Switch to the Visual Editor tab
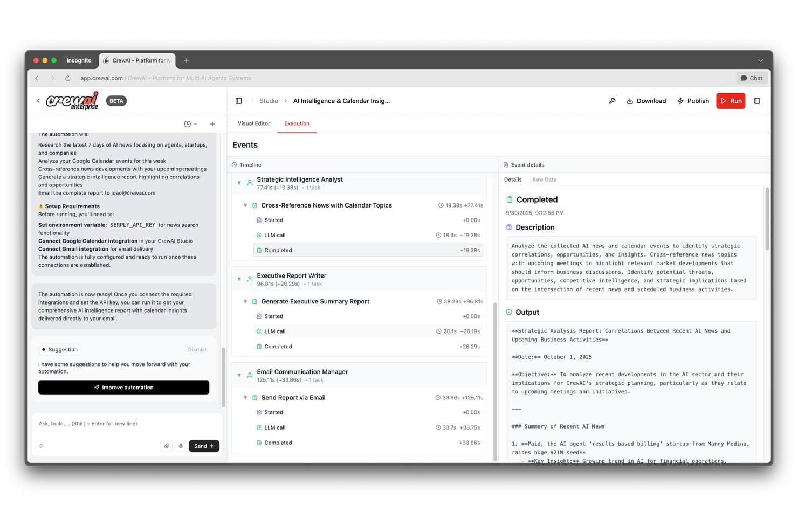Screen dimensions: 798x532 [254, 123]
